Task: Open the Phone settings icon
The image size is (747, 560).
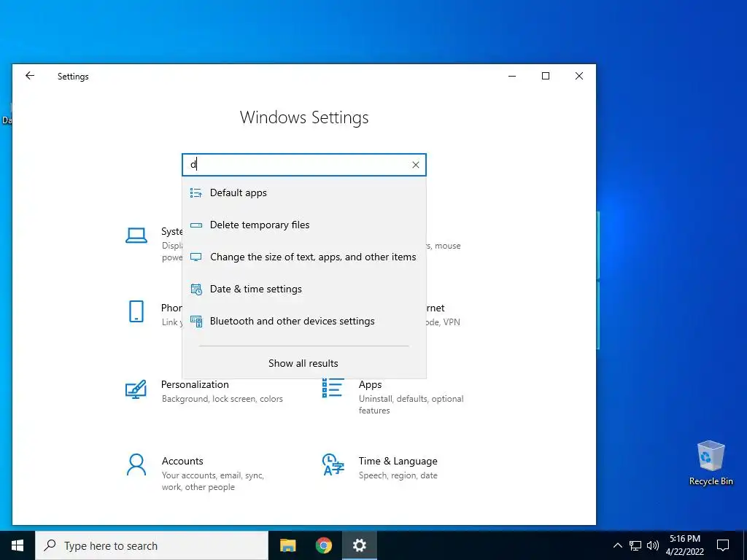Action: click(x=136, y=311)
